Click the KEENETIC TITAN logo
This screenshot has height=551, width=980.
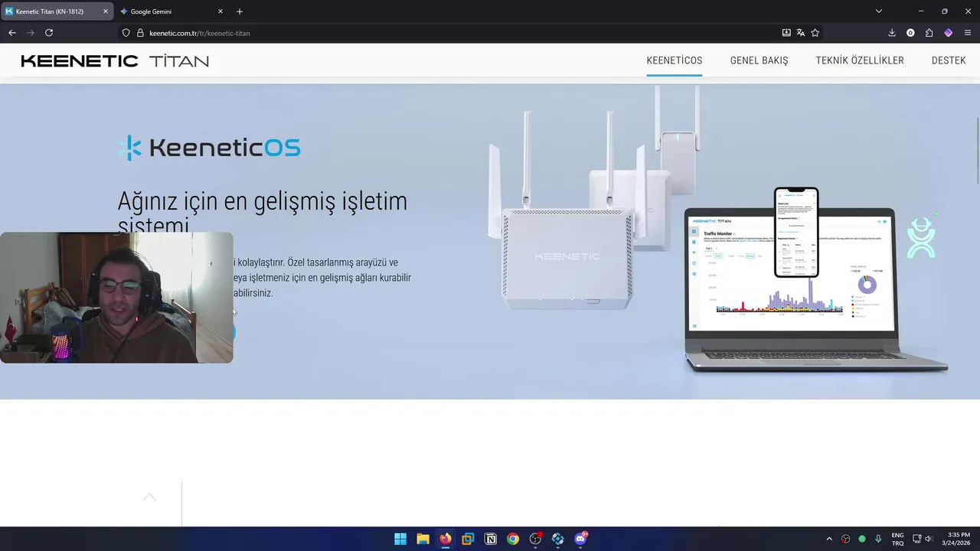115,61
